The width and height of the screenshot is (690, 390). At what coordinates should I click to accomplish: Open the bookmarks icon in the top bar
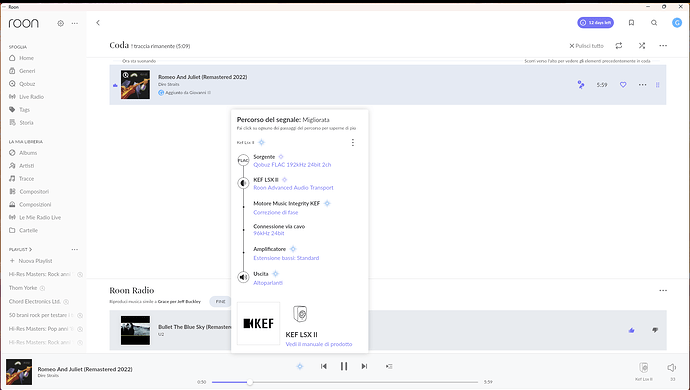coord(631,23)
